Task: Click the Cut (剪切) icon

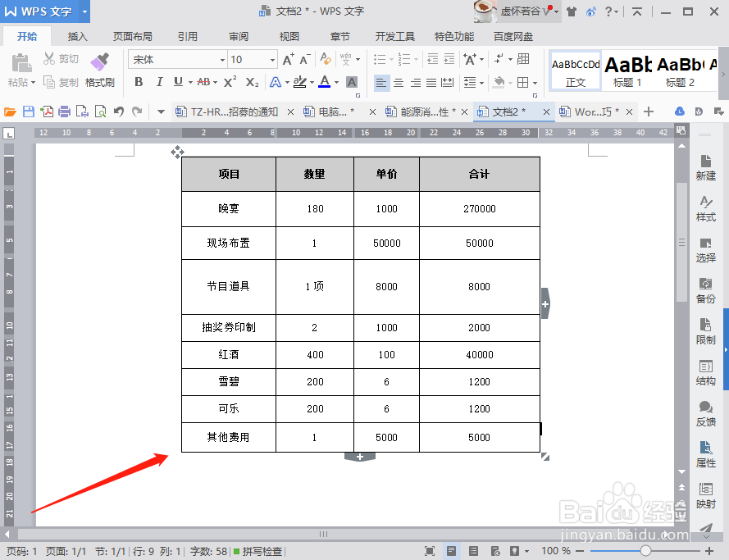Action: pyautogui.click(x=60, y=58)
